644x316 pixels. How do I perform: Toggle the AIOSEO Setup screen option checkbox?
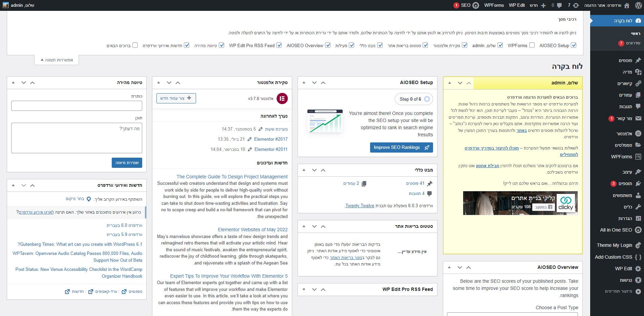(574, 45)
